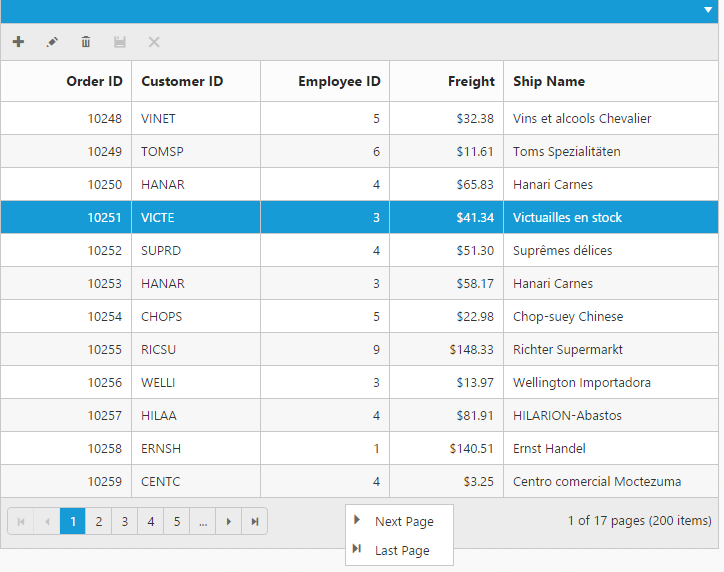Select the Ernst Handel row
The width and height of the screenshot is (724, 572).
(549, 448)
